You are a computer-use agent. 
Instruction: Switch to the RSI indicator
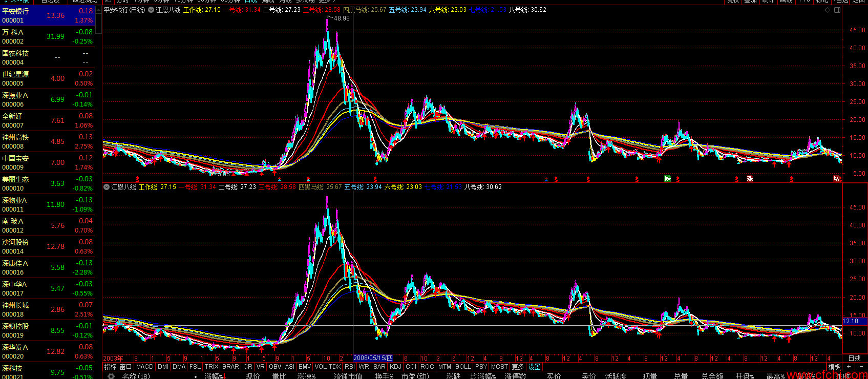(x=350, y=367)
